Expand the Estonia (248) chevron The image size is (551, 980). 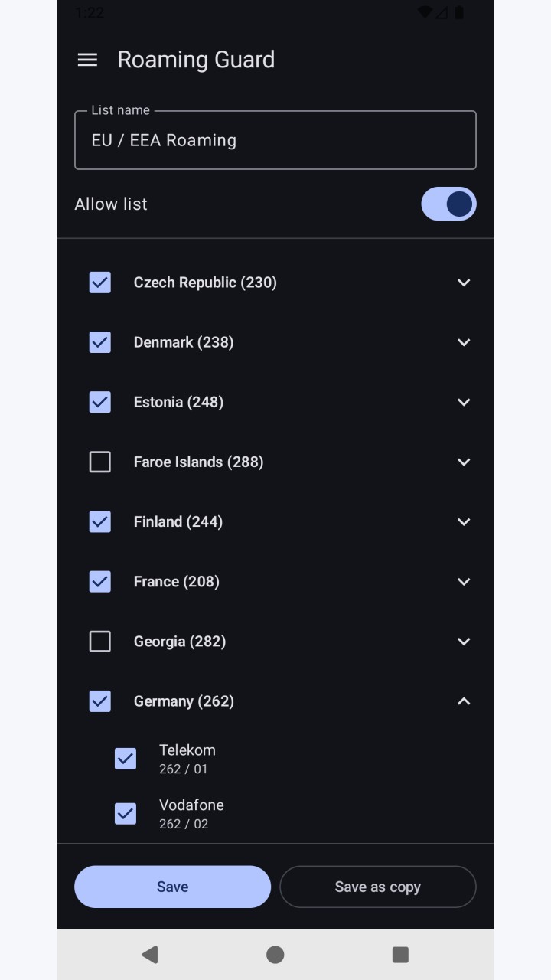[464, 402]
